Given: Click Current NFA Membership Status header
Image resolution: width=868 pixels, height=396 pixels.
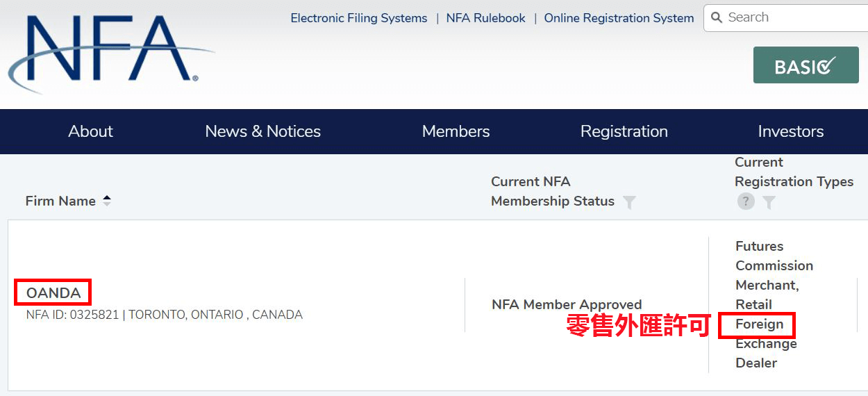Looking at the screenshot, I should click(553, 191).
